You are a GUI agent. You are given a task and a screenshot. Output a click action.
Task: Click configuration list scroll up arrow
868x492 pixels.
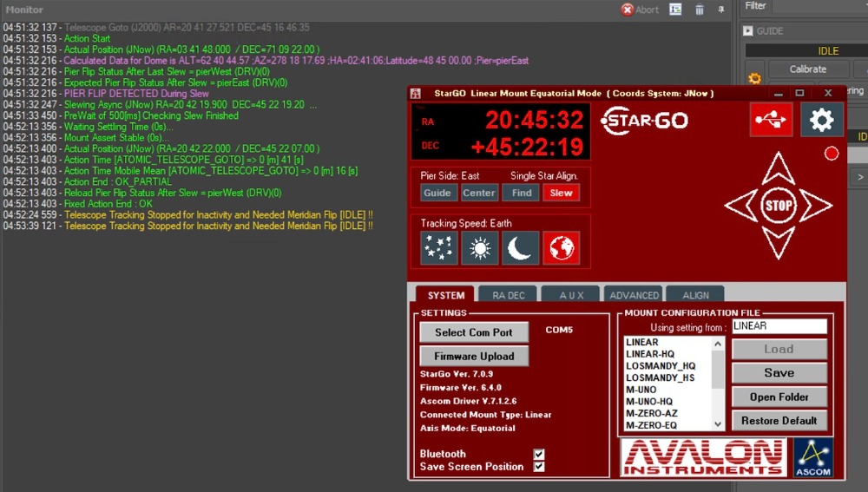tap(718, 344)
